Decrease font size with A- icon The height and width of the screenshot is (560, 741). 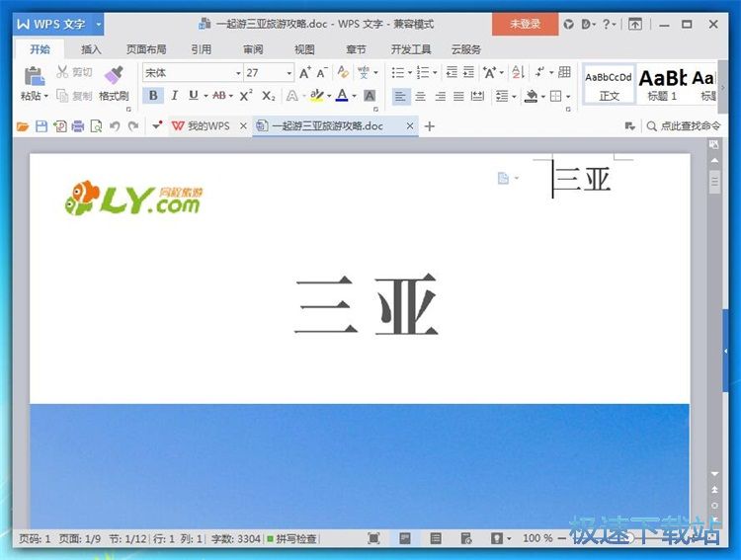click(322, 73)
